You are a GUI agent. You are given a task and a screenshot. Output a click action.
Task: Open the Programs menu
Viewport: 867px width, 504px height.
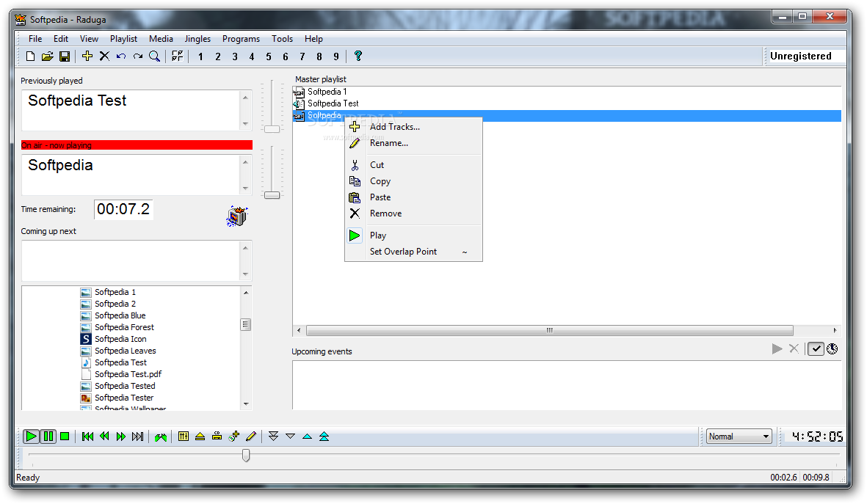[241, 39]
